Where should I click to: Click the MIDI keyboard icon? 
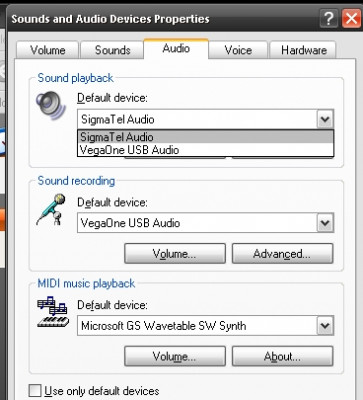pyautogui.click(x=53, y=312)
